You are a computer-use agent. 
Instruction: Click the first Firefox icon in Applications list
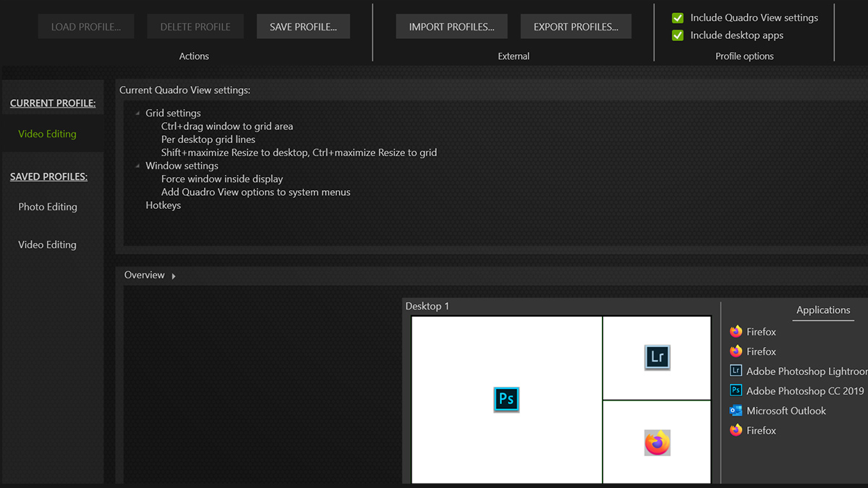[x=736, y=331]
